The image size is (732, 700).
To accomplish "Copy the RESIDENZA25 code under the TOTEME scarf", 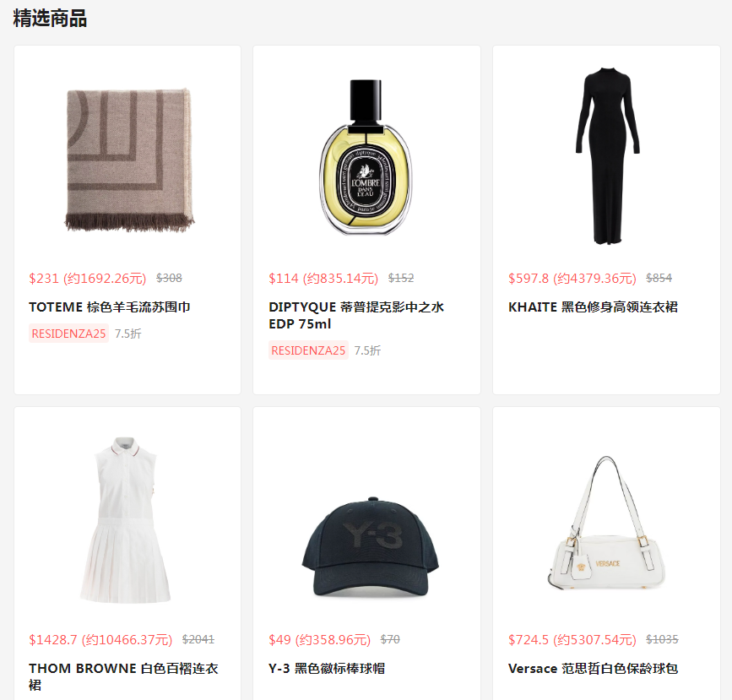I will click(x=68, y=334).
